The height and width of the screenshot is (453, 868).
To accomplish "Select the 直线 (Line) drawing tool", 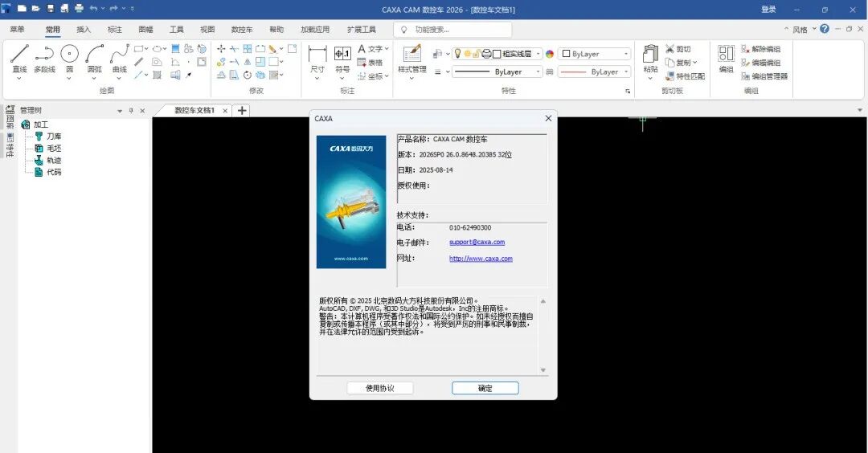I will pos(19,58).
